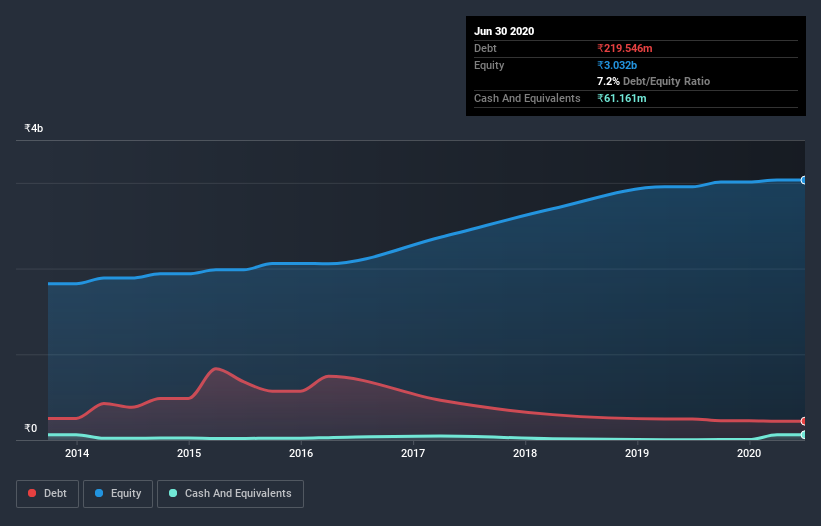This screenshot has width=821, height=526.
Task: Click the 2017 x-axis label
Action: (x=413, y=453)
